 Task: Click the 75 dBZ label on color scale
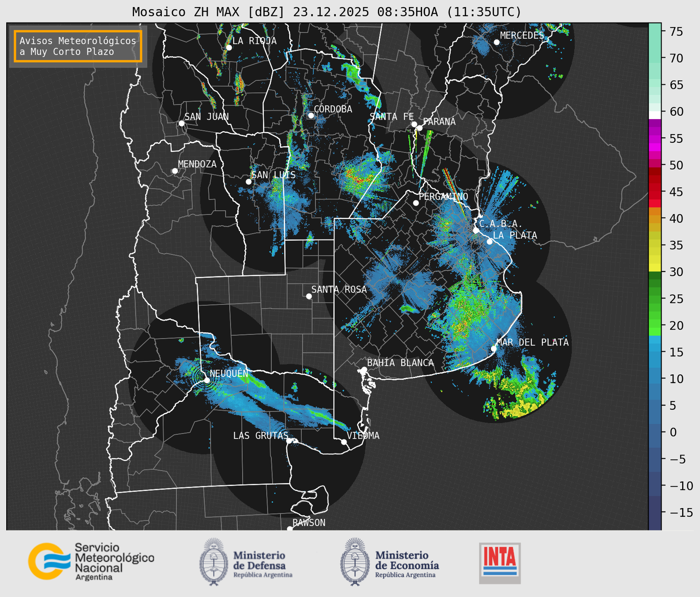tap(676, 32)
